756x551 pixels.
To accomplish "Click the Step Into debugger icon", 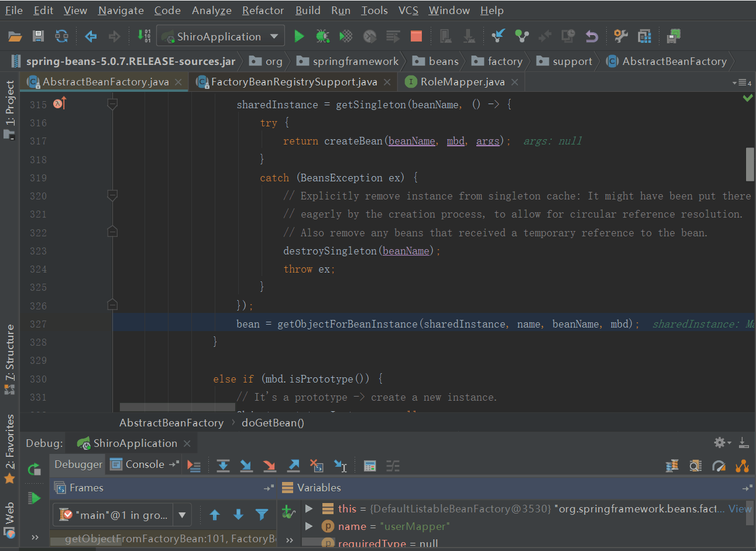I will click(246, 466).
